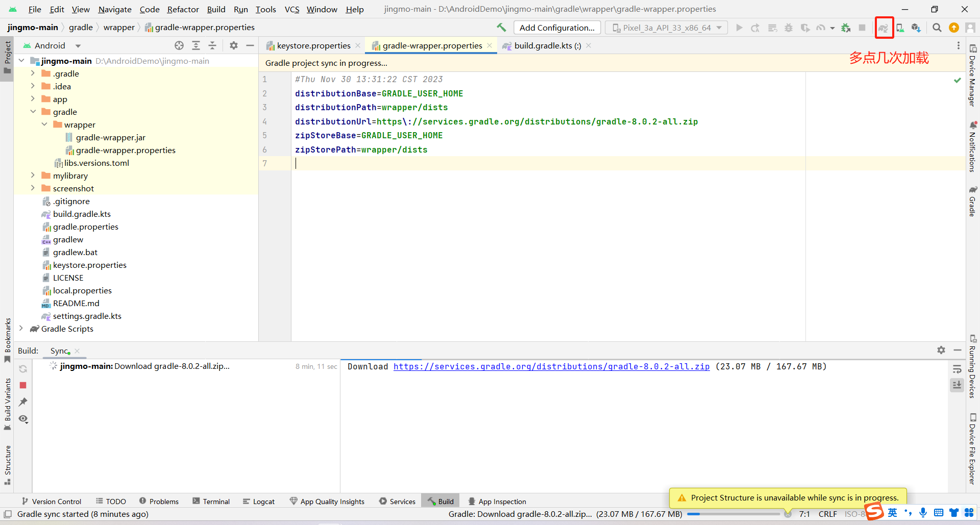Open the Pixel_3a_API_33_x86_64 device dropdown
This screenshot has width=980, height=525.
pyautogui.click(x=667, y=28)
